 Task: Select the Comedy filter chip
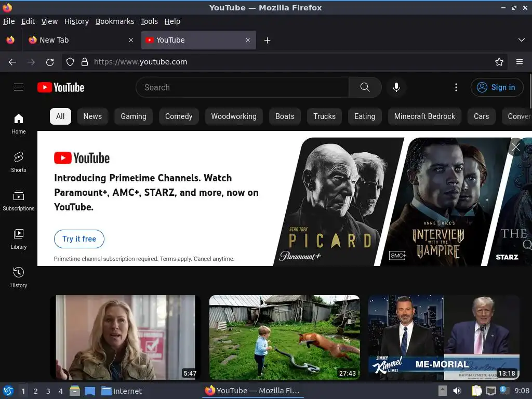coord(179,116)
